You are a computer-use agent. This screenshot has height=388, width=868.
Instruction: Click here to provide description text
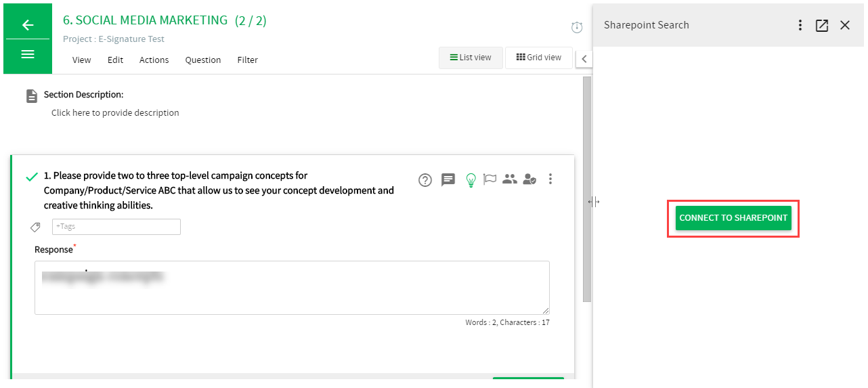(115, 113)
